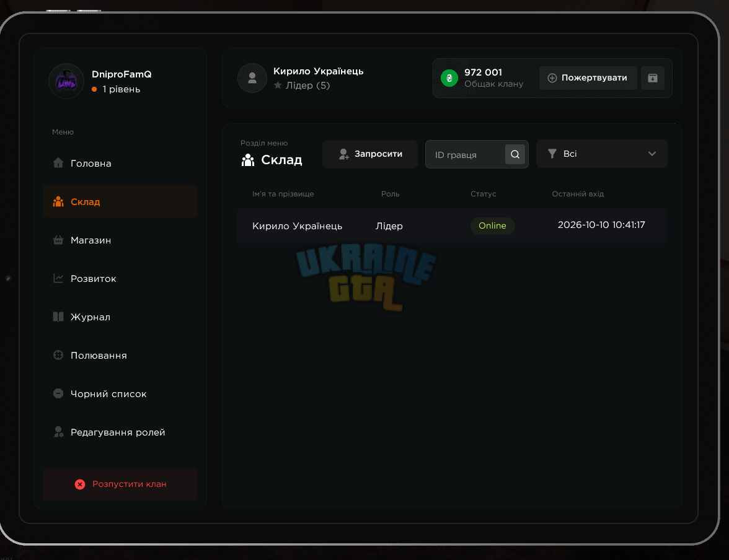Click the Роль column header

(x=390, y=194)
